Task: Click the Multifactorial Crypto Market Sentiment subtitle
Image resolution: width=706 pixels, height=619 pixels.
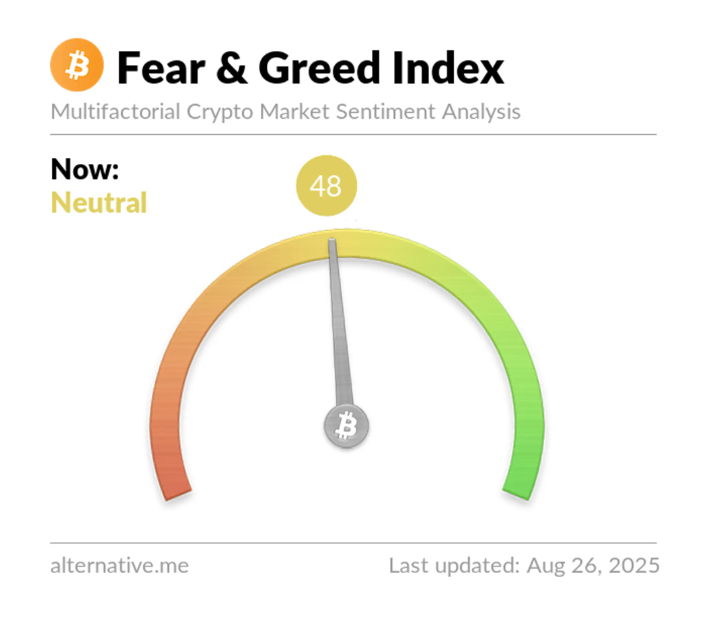Action: coord(285,111)
